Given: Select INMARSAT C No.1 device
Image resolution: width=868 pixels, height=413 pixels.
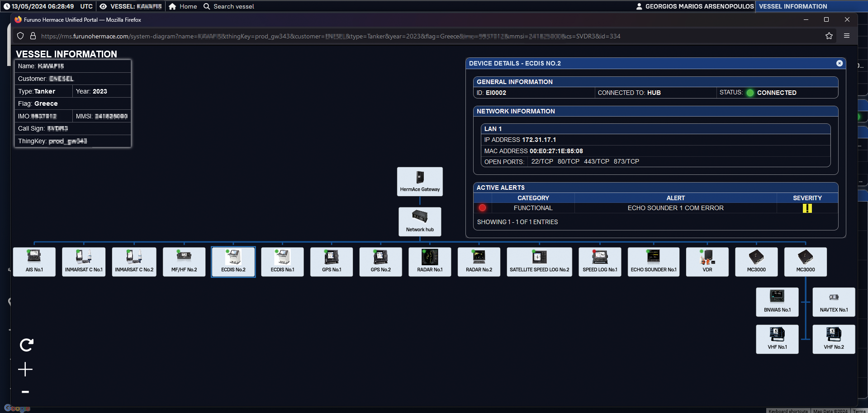Looking at the screenshot, I should coord(84,262).
